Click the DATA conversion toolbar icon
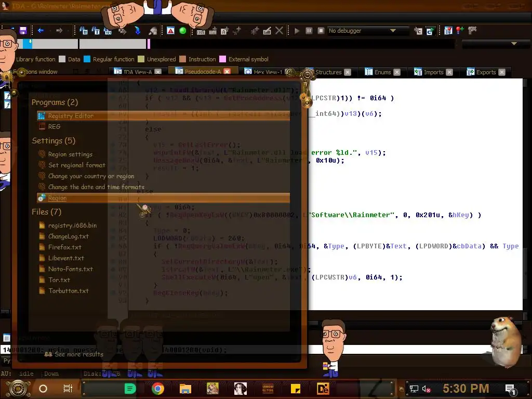The width and height of the screenshot is (532, 399). click(x=212, y=32)
